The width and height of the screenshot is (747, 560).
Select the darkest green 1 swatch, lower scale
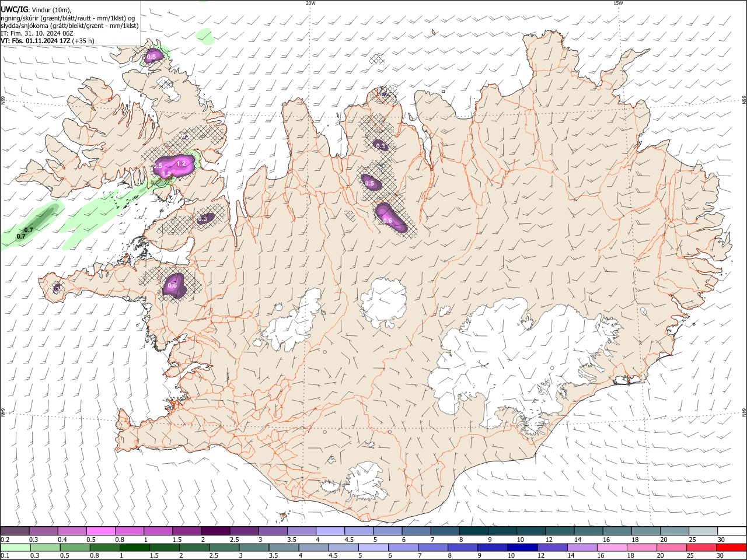(x=135, y=547)
